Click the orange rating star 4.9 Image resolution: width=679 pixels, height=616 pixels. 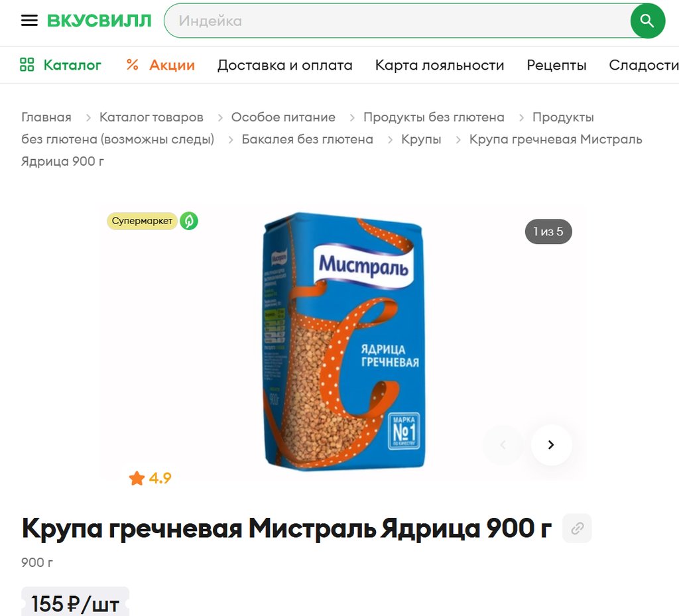(137, 478)
